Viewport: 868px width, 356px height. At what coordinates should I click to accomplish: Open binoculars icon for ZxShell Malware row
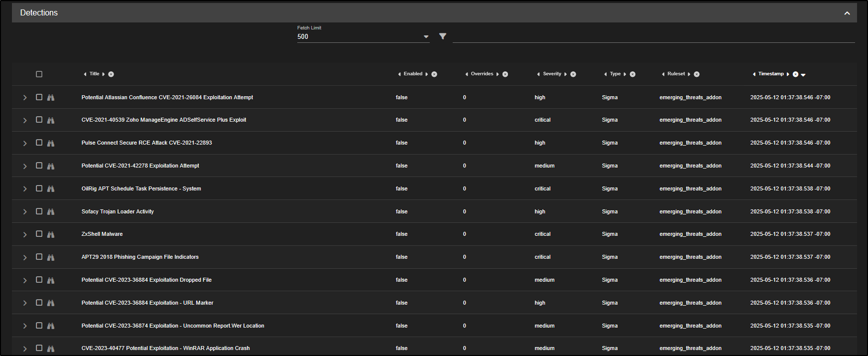point(51,234)
